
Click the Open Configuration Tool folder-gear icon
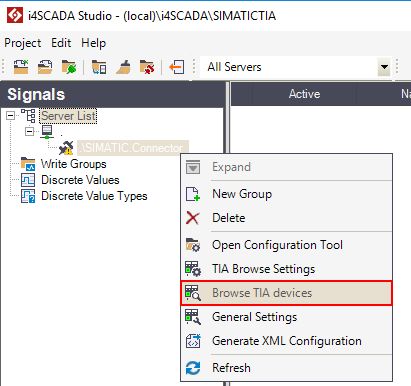[193, 245]
